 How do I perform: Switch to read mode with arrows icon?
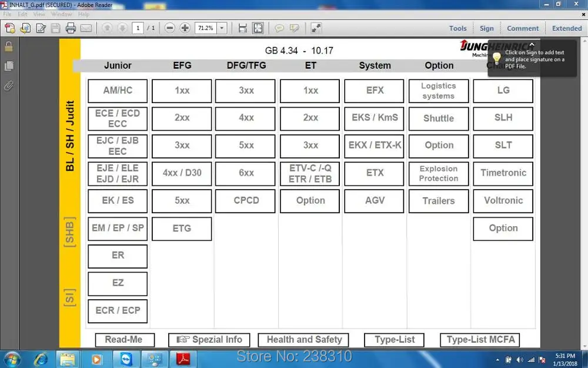(x=316, y=28)
